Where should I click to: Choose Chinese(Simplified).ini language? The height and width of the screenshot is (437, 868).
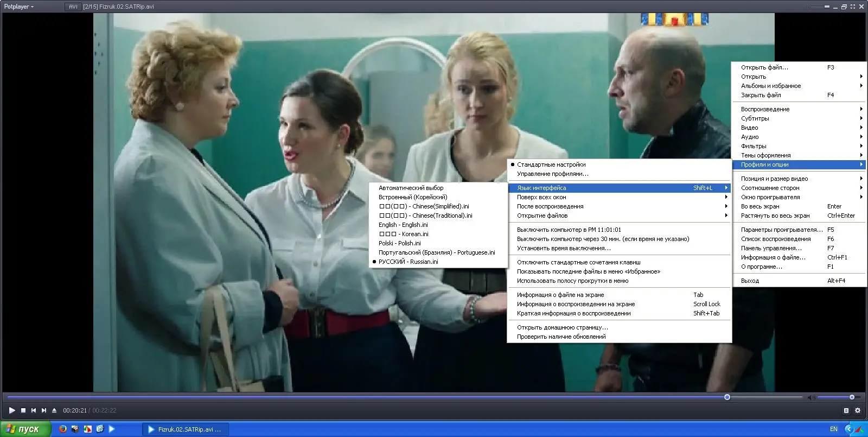tap(437, 206)
